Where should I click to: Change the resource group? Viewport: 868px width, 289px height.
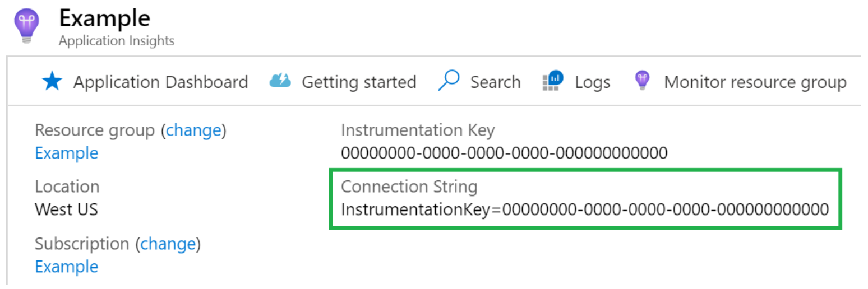click(193, 130)
